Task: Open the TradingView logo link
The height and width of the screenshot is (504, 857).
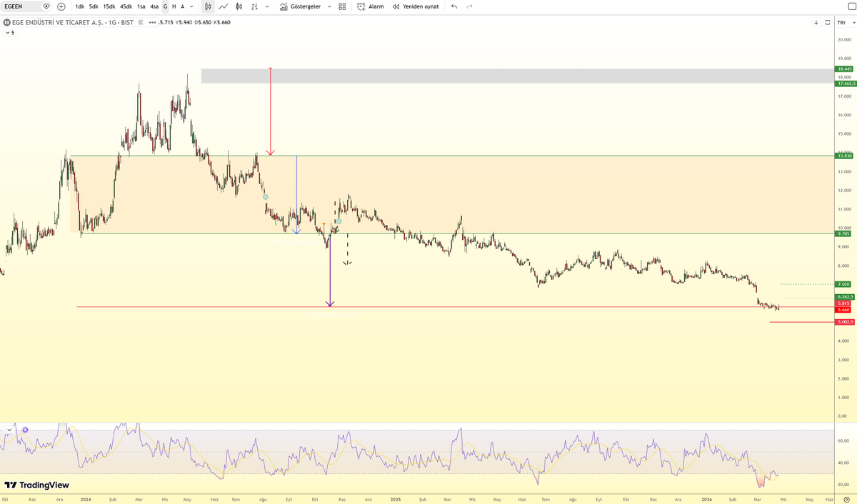Action: click(x=37, y=485)
